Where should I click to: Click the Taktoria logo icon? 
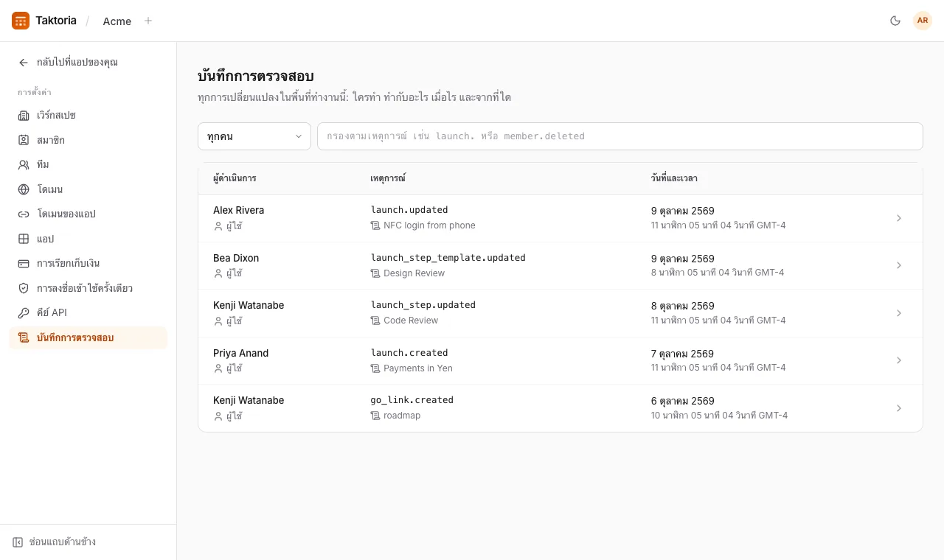point(21,21)
